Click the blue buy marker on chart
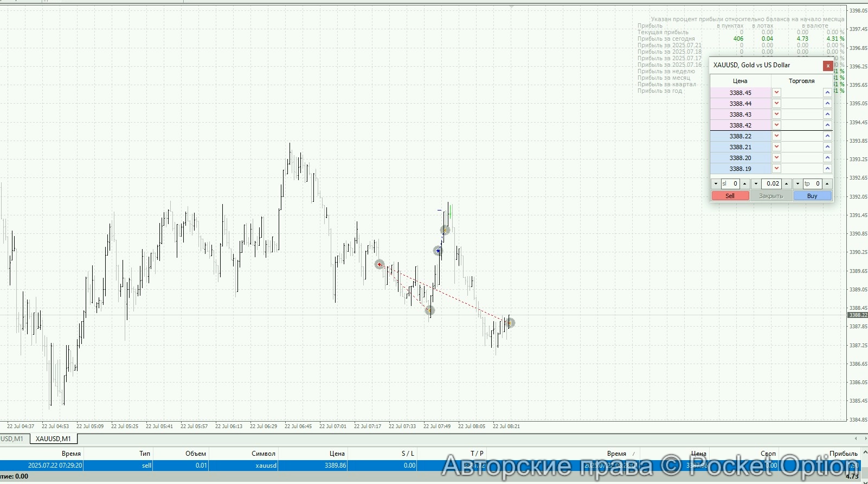 [438, 251]
